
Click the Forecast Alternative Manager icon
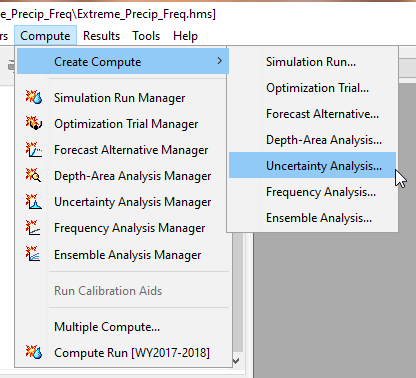pyautogui.click(x=34, y=149)
